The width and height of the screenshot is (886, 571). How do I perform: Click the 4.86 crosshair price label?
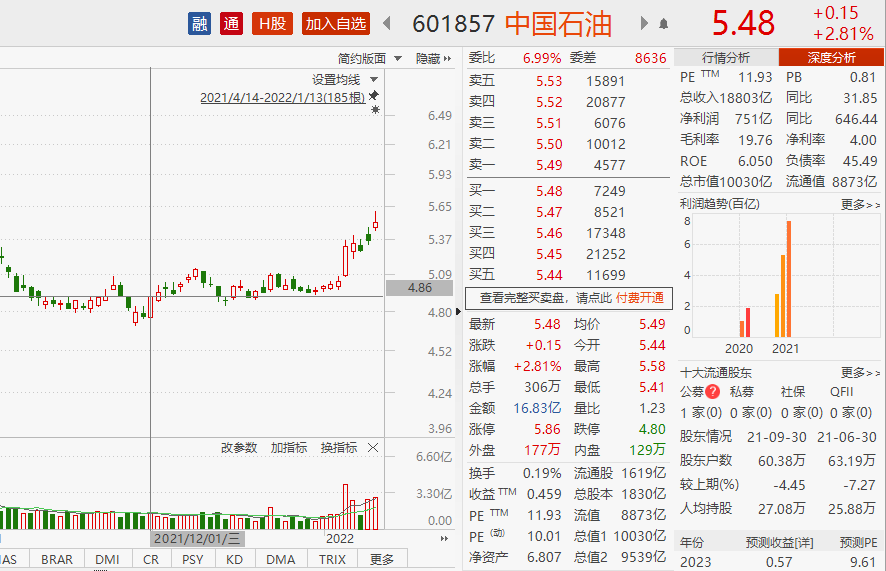tap(419, 288)
